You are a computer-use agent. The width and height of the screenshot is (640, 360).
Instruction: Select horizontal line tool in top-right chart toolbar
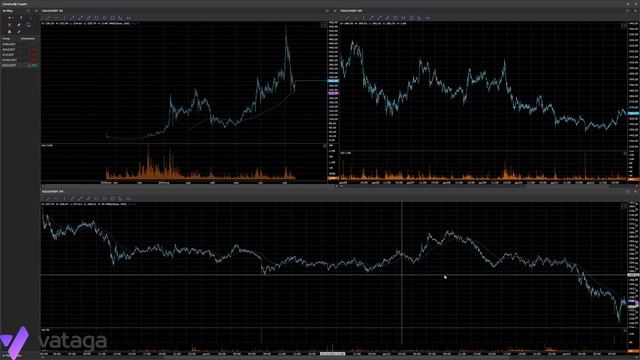click(x=356, y=18)
